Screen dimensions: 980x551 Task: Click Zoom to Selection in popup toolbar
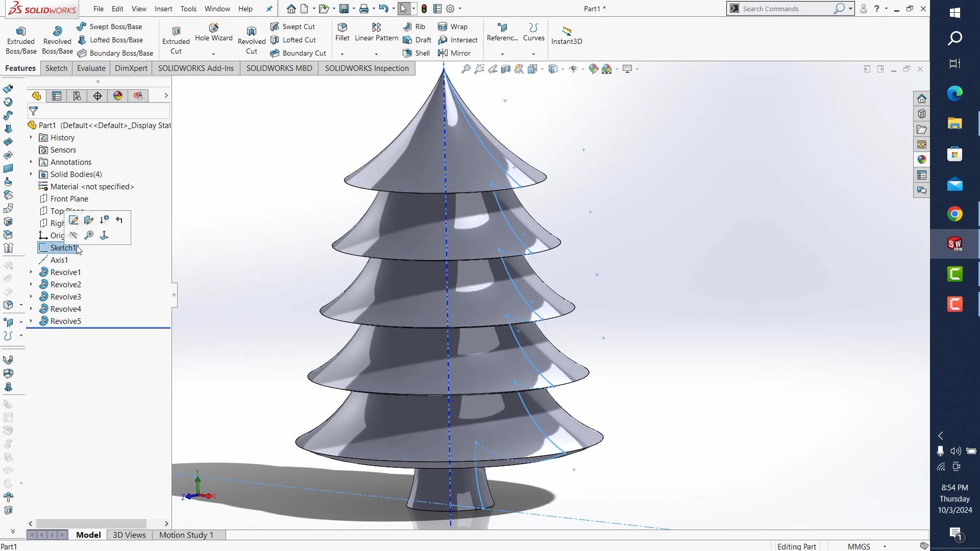(89, 235)
